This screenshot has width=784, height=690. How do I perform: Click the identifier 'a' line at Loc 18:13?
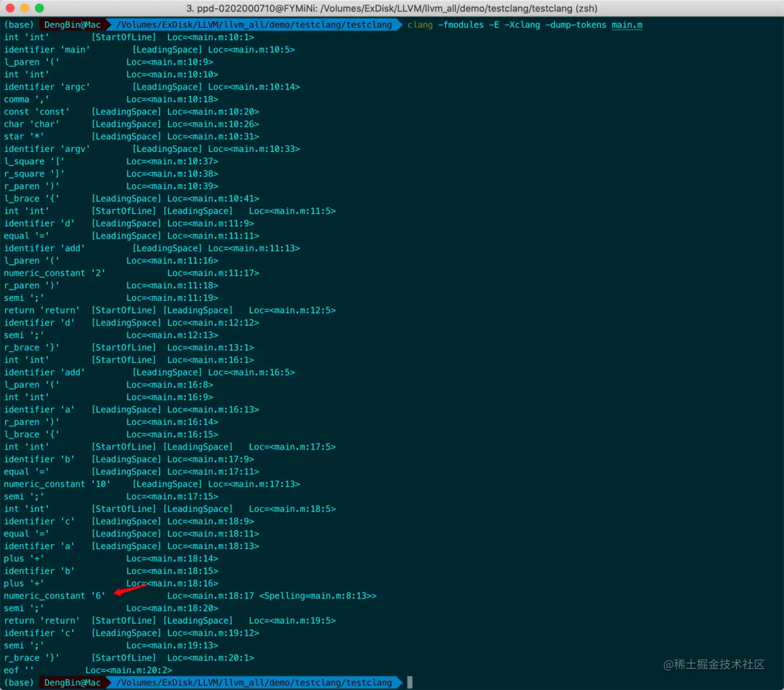[x=132, y=546]
